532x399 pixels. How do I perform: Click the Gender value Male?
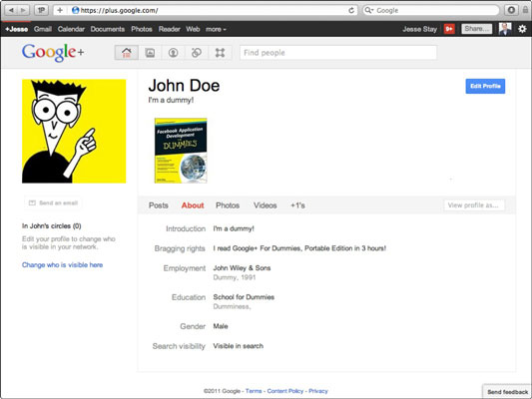(x=221, y=326)
